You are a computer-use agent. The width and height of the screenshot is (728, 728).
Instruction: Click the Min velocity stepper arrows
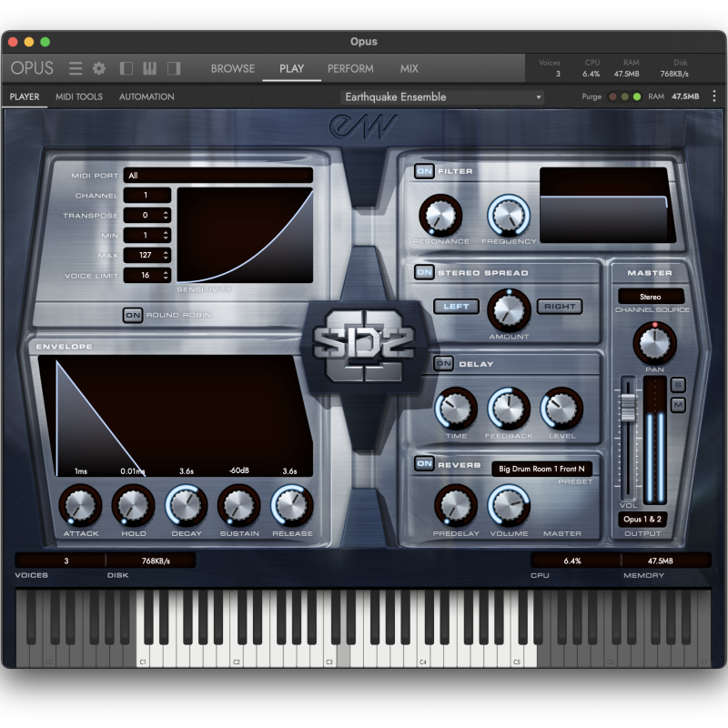tap(166, 236)
